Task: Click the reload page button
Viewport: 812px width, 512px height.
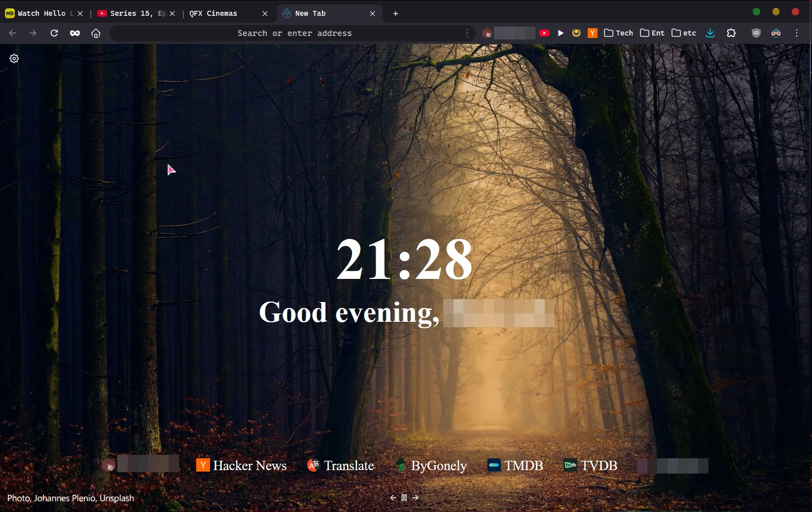Action: click(54, 33)
